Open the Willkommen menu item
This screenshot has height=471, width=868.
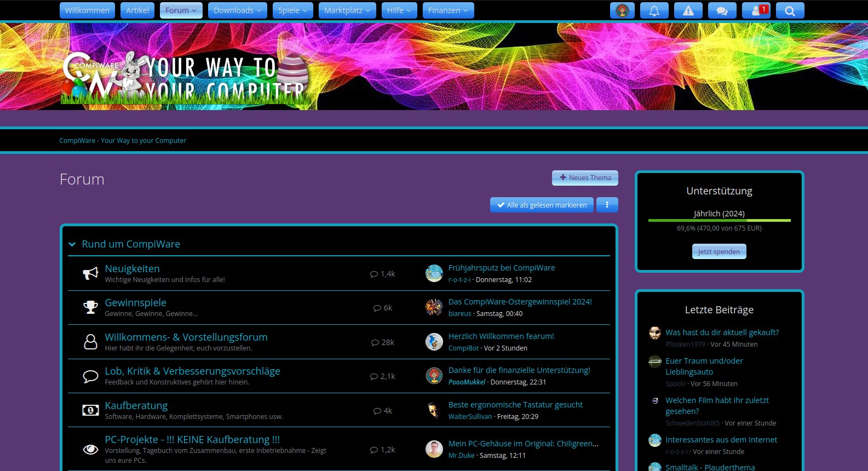click(x=87, y=10)
